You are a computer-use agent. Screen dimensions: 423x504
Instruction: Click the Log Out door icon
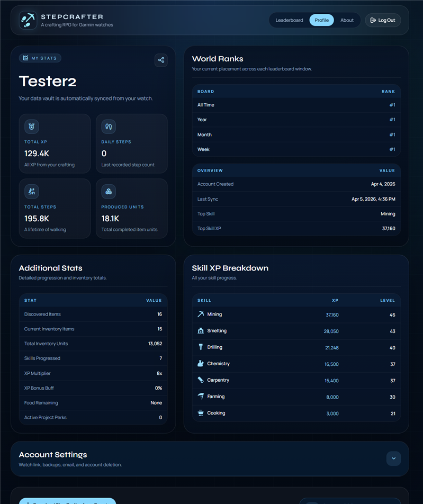point(373,20)
